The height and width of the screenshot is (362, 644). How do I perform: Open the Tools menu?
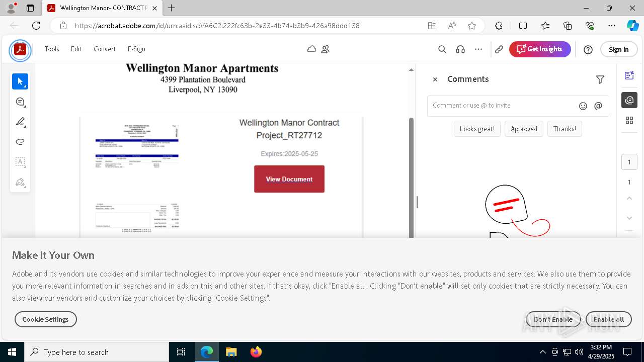pyautogui.click(x=52, y=49)
